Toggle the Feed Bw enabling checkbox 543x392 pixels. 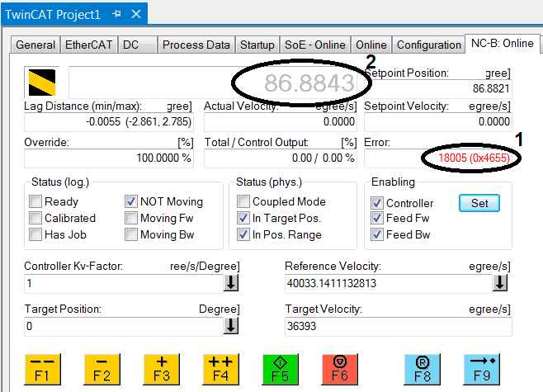coord(377,234)
